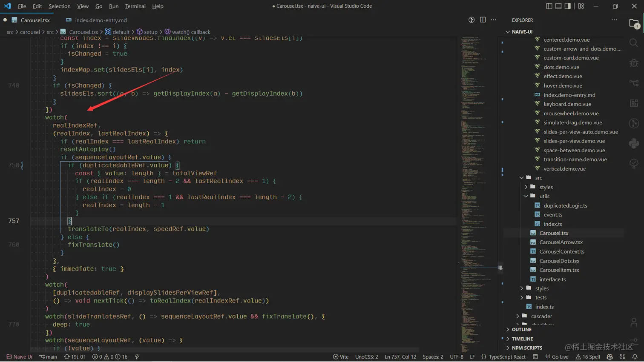The image size is (644, 362).
Task: Open the Selection menu
Action: tap(59, 6)
